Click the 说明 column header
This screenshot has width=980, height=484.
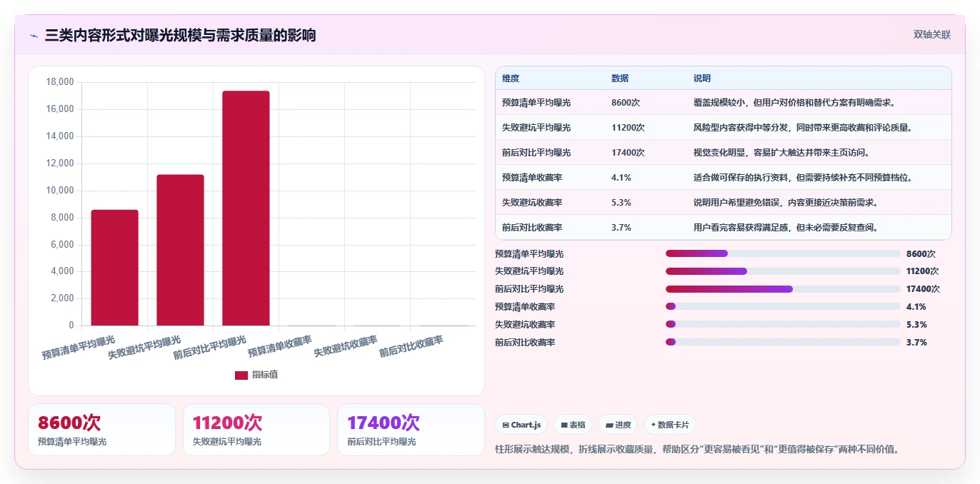(x=702, y=79)
